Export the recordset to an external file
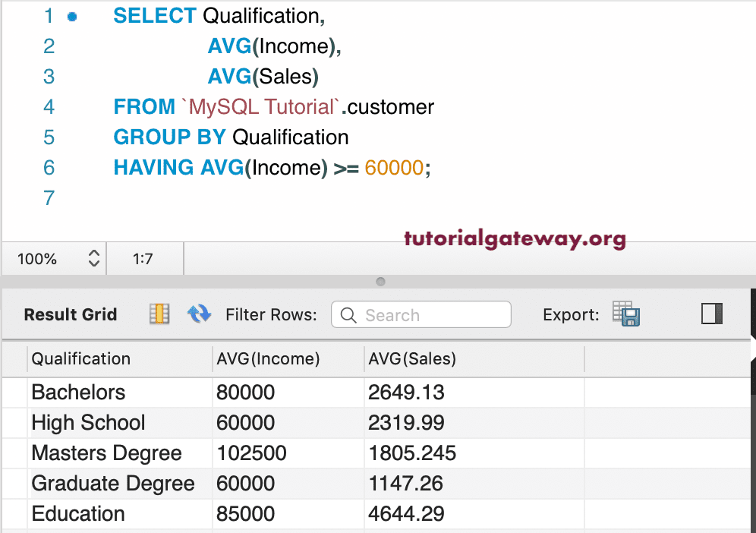756x533 pixels. pos(627,314)
